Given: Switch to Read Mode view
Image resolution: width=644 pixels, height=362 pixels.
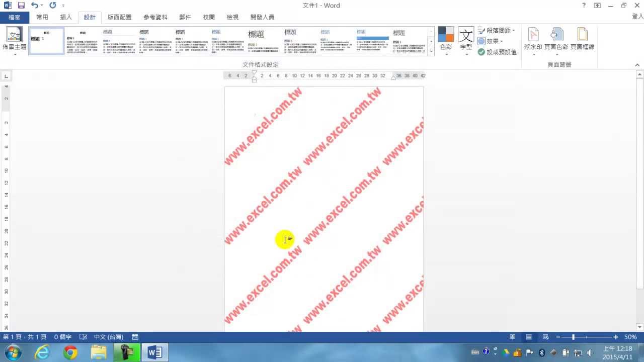Looking at the screenshot, I should point(513,337).
